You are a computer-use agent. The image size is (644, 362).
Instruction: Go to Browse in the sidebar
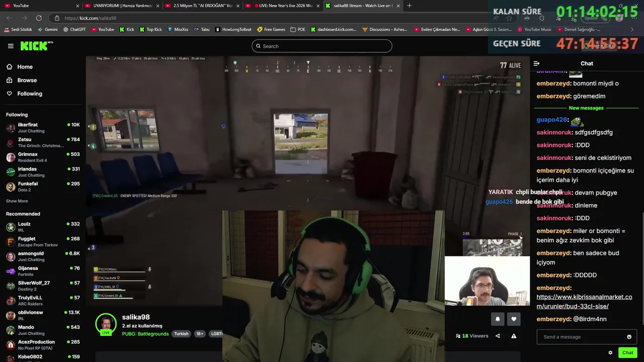22,80
